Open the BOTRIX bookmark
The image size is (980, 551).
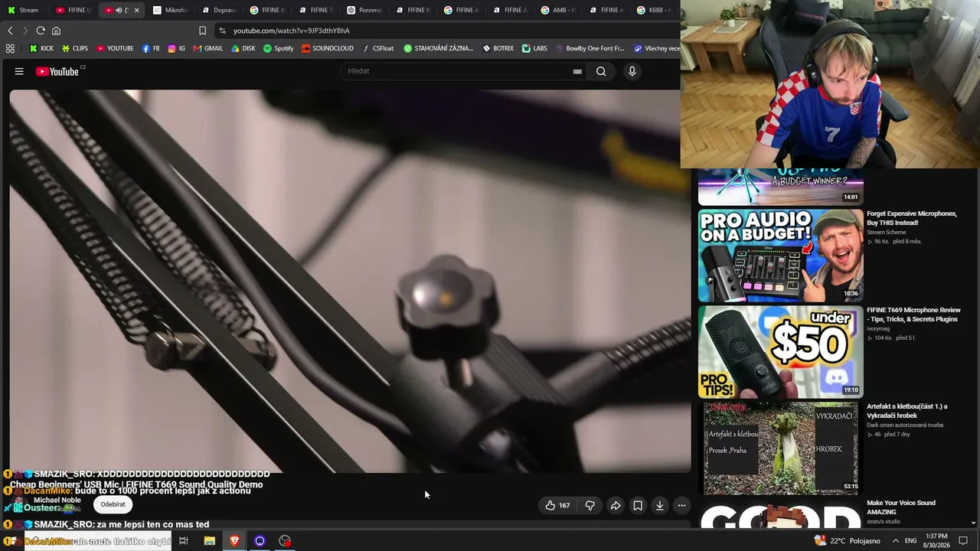click(498, 48)
